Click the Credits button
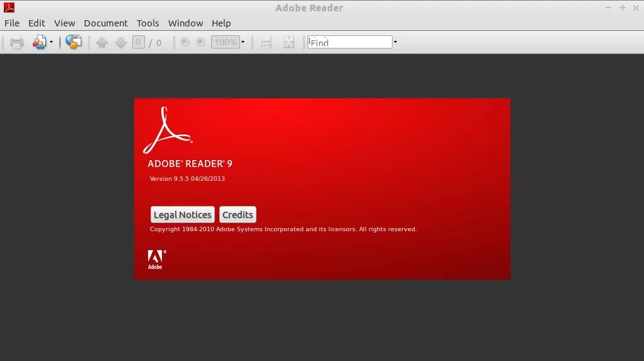This screenshot has height=361, width=644. click(x=238, y=215)
